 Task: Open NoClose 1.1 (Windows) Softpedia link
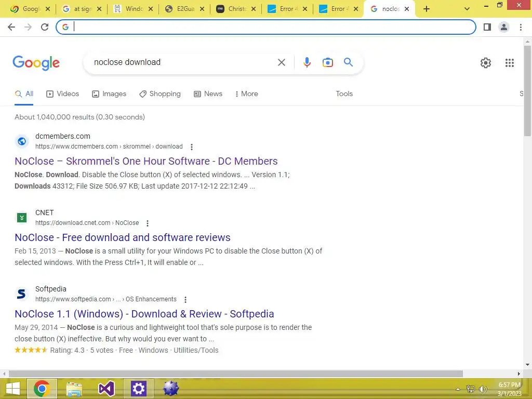144,314
